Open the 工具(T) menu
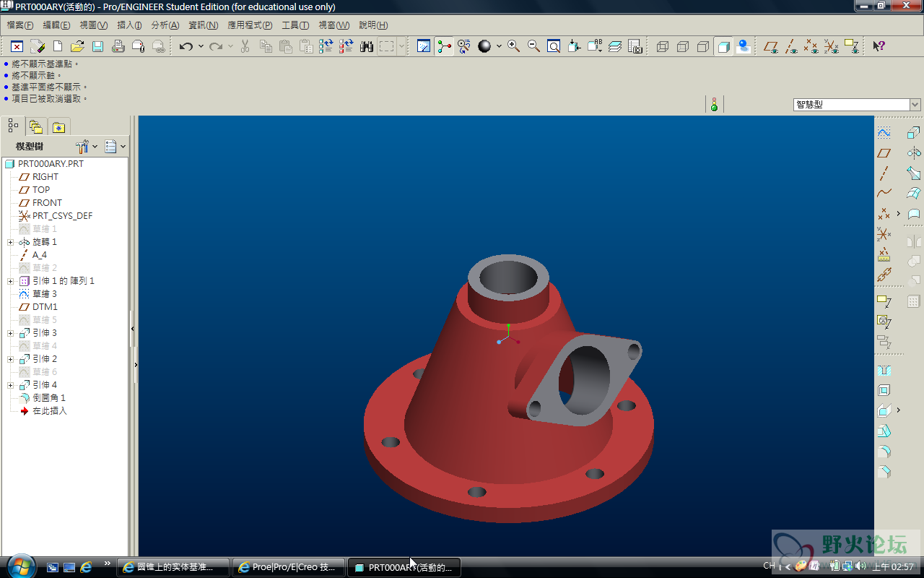The width and height of the screenshot is (924, 578). coord(295,25)
